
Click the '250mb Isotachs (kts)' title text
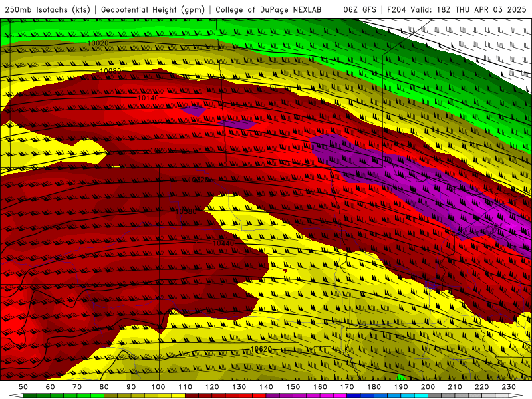pyautogui.click(x=47, y=10)
